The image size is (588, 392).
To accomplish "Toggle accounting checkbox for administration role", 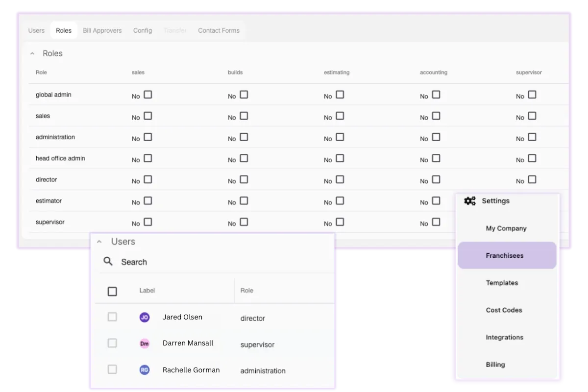I will click(436, 137).
